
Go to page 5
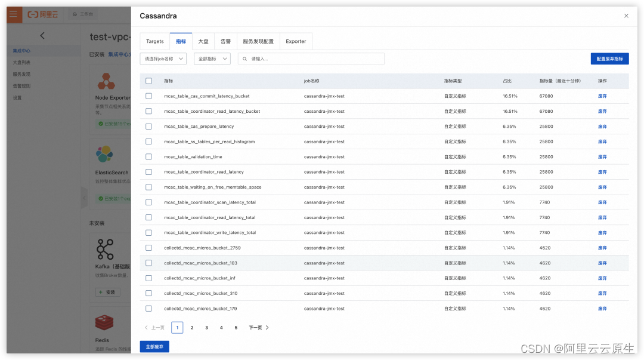point(236,328)
